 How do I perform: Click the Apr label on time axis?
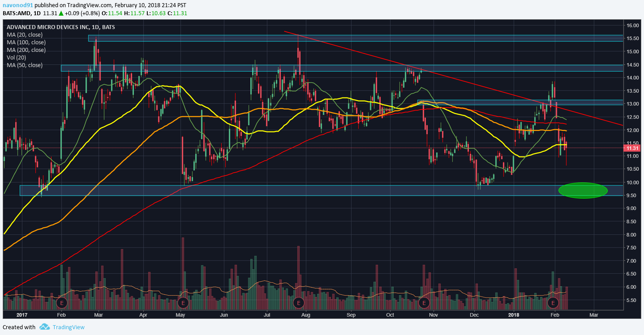[x=144, y=315]
